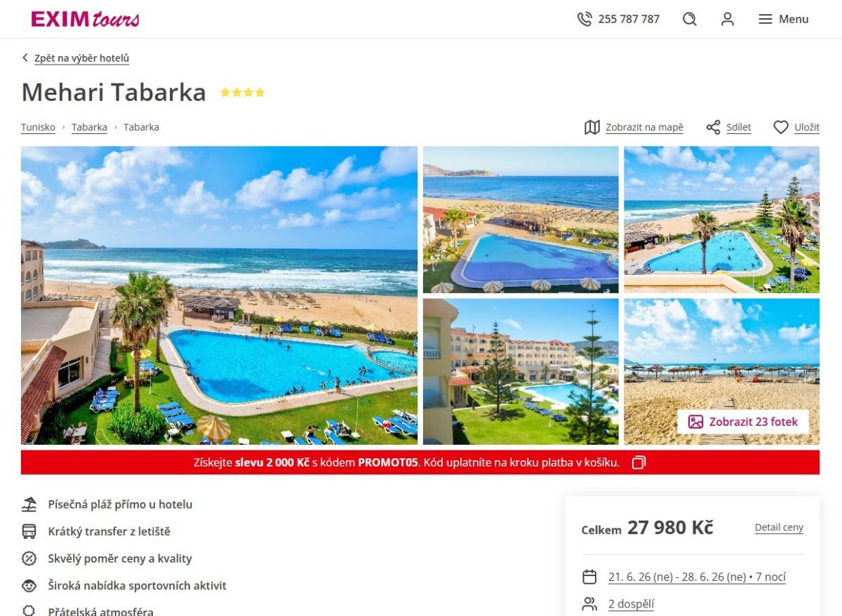Copy promo code PROMOT05 with copy icon
Image resolution: width=842 pixels, height=616 pixels.
(639, 462)
